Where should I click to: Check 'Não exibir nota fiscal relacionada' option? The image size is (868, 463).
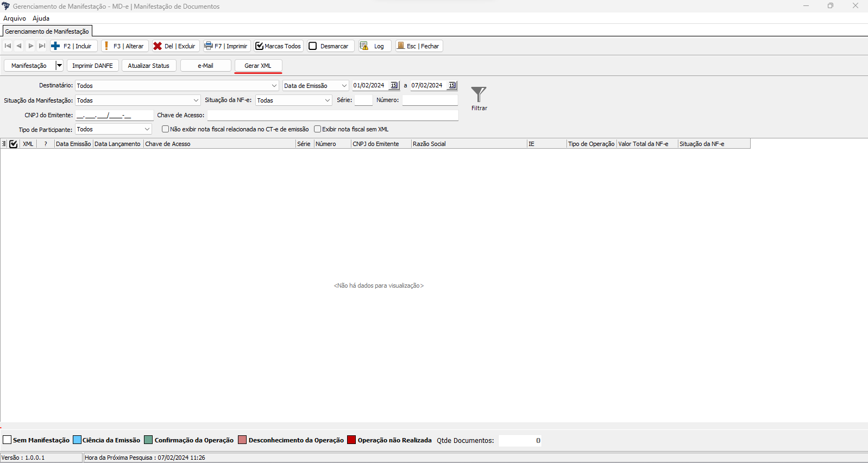(x=166, y=129)
